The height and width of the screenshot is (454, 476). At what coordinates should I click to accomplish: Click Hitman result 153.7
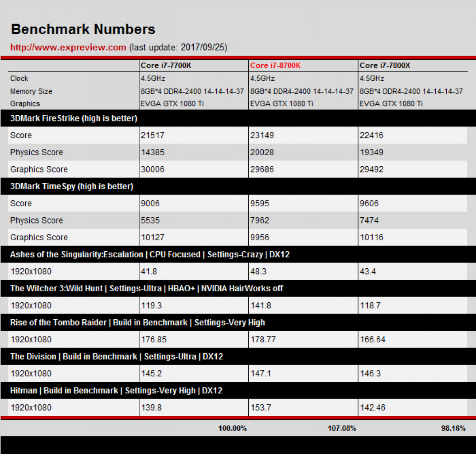[x=261, y=407]
